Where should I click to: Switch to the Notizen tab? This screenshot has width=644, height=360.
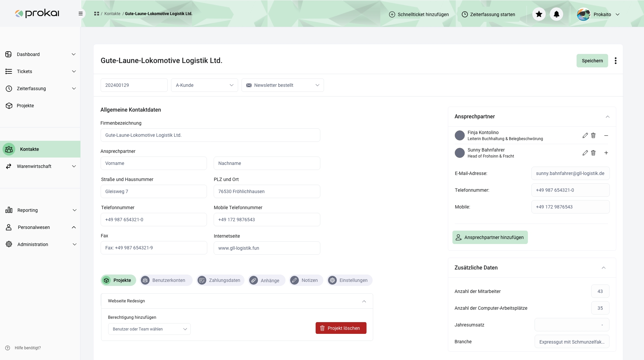coord(305,280)
